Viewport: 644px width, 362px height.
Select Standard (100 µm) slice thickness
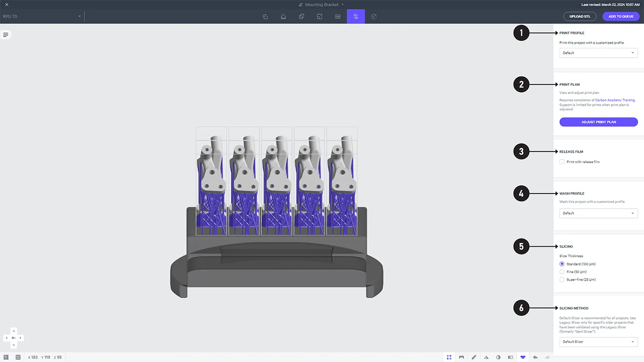(x=562, y=264)
